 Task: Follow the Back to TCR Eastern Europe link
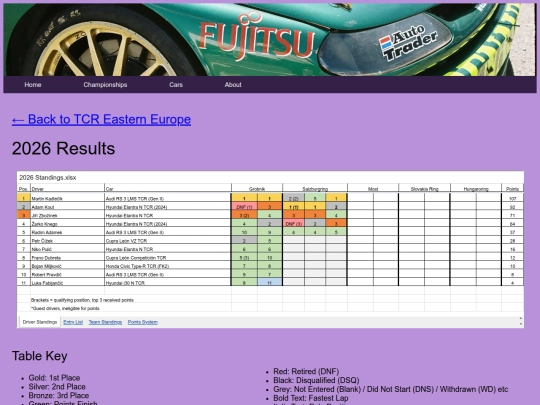tap(101, 120)
